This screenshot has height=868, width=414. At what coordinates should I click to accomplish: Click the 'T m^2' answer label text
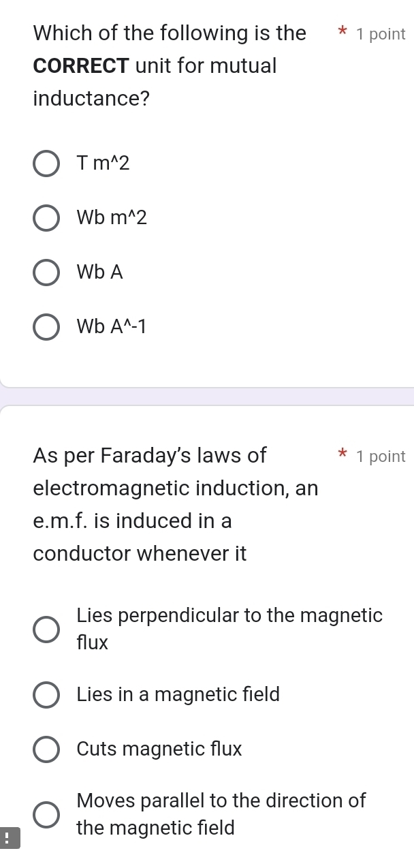point(103,164)
